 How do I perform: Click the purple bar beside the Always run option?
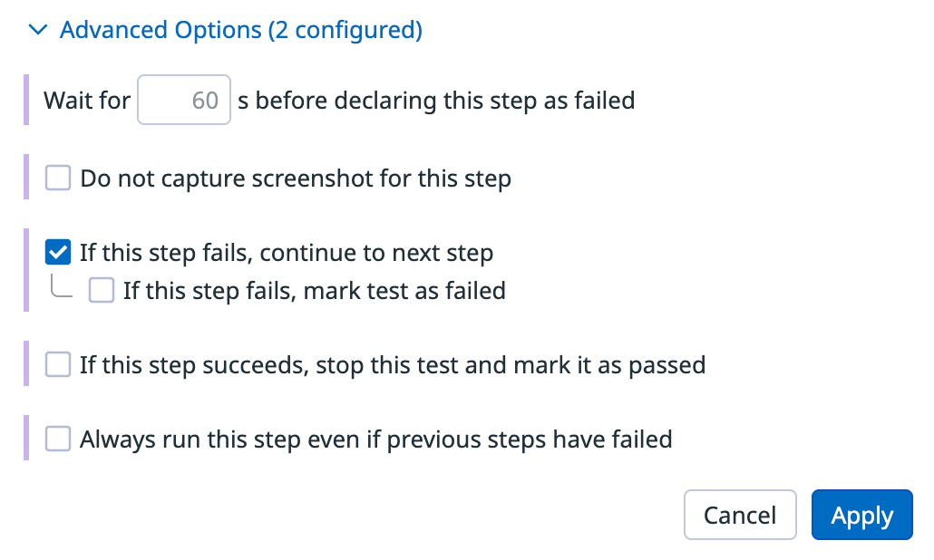tap(27, 439)
